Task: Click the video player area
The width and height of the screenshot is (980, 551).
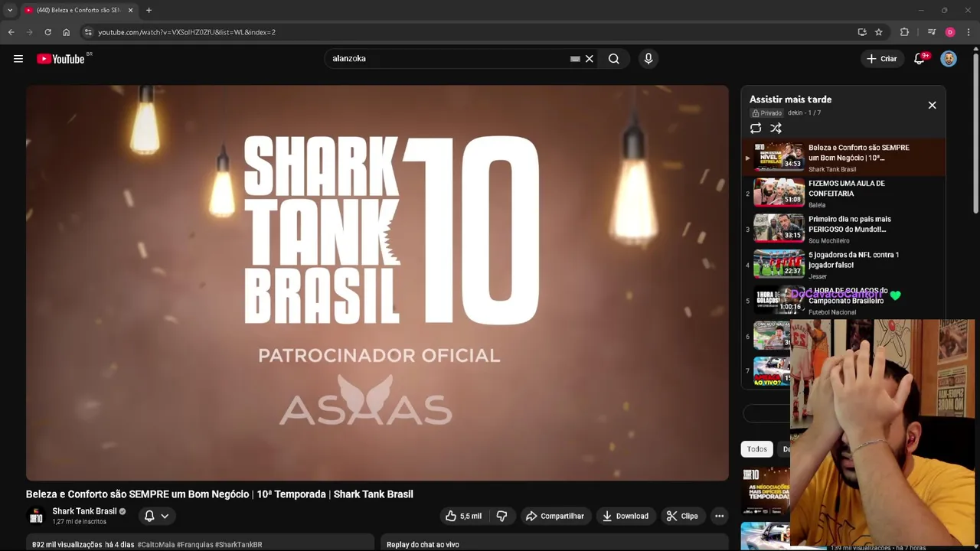Action: pyautogui.click(x=377, y=283)
